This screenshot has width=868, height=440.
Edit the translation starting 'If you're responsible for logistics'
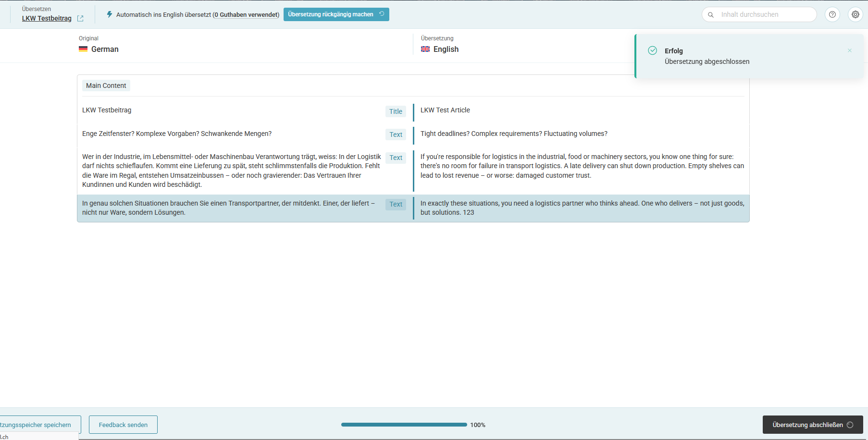coord(582,166)
